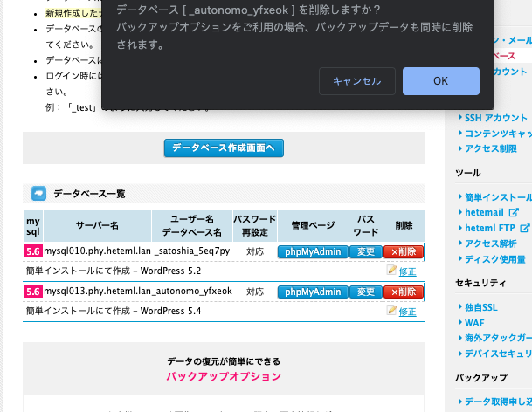
Task: Click the 修正 pencil icon for WordPress 5.2
Action: [392, 271]
